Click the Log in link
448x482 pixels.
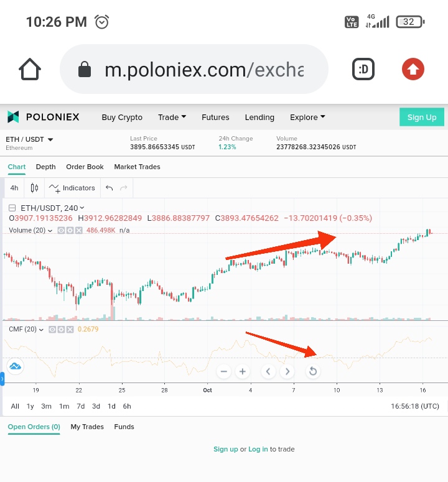point(258,449)
